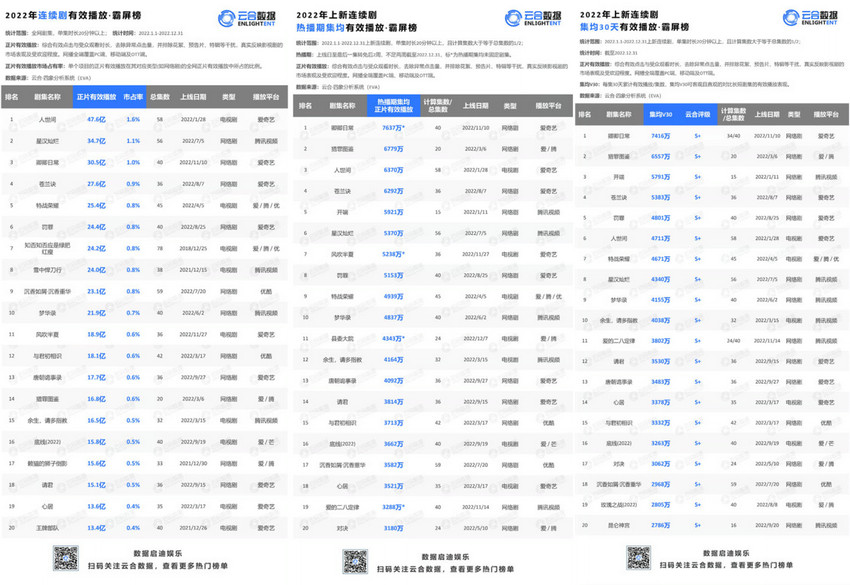The height and width of the screenshot is (585, 850).
Task: Select the 市占率 column header
Action: [133, 97]
